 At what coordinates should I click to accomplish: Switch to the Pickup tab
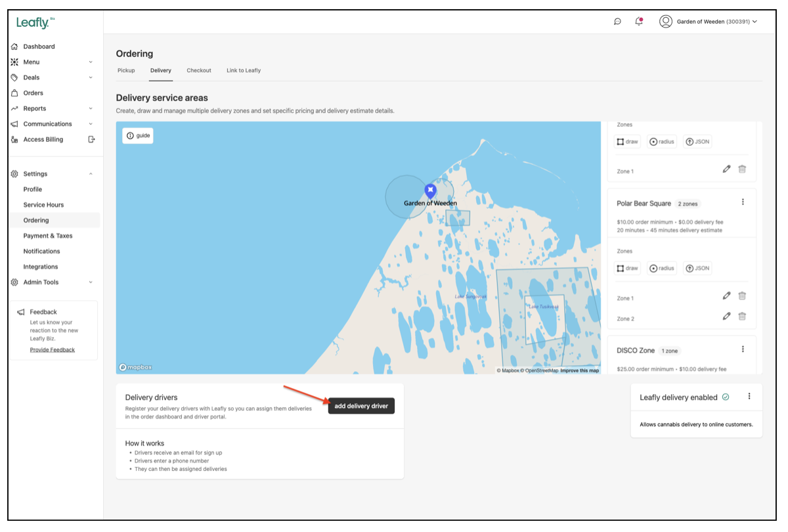pos(126,70)
